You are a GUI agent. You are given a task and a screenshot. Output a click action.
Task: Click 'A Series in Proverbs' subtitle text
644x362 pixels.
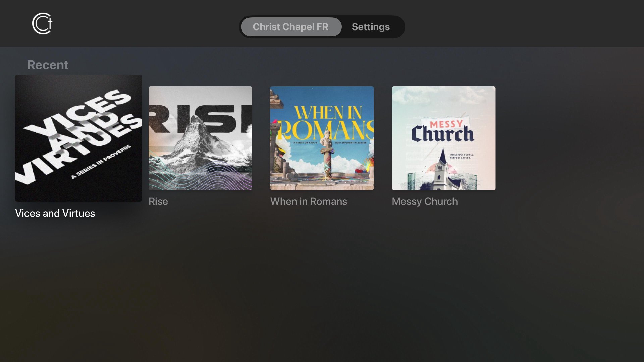tap(101, 162)
